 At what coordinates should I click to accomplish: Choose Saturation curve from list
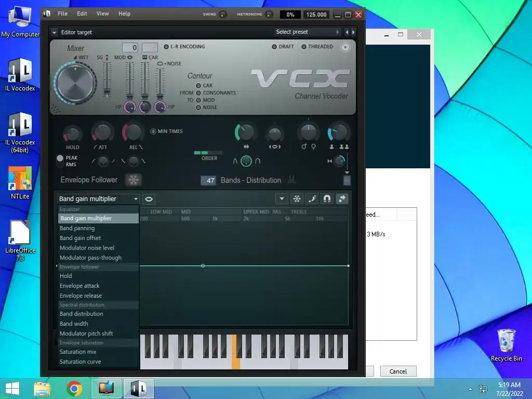98,362
